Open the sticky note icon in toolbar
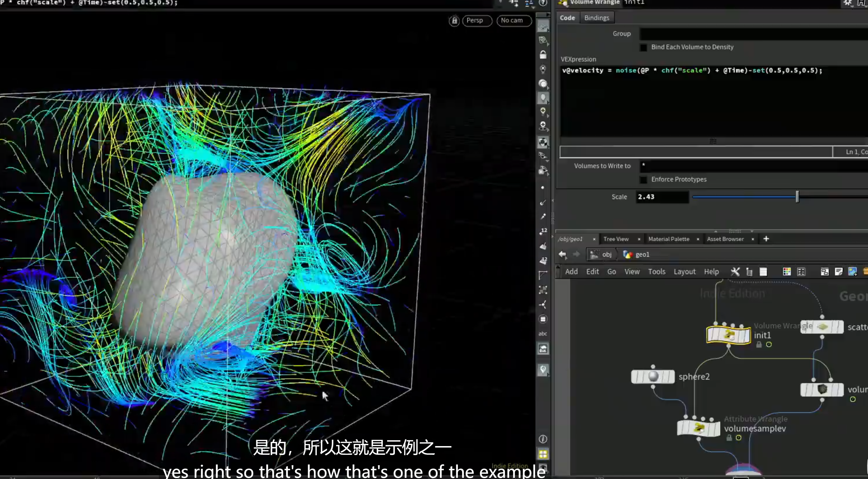The height and width of the screenshot is (479, 868). [x=838, y=272]
